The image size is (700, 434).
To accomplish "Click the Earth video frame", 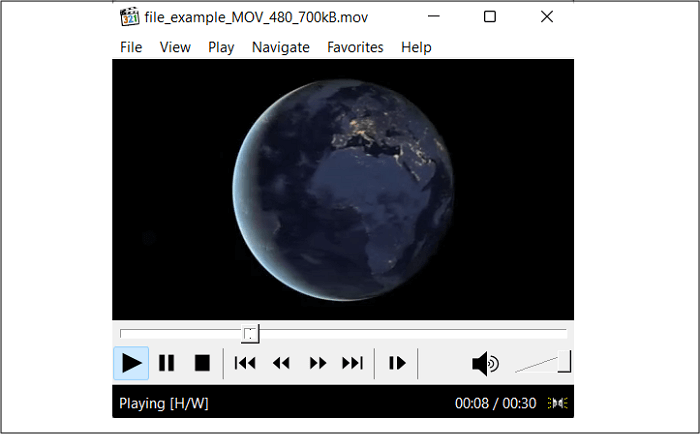I will [343, 189].
